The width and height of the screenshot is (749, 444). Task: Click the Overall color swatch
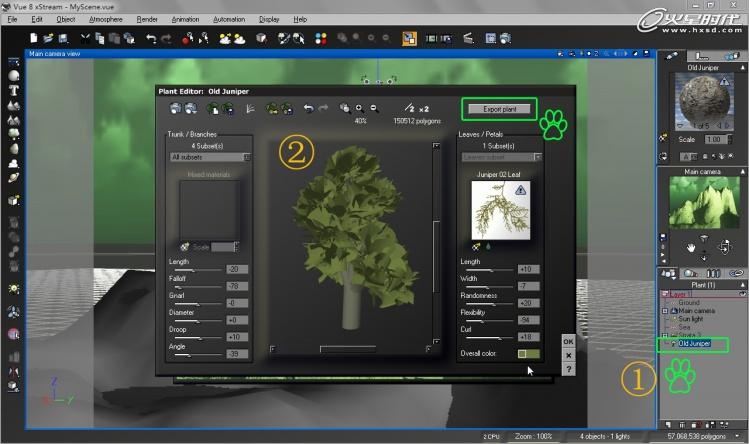pos(529,354)
